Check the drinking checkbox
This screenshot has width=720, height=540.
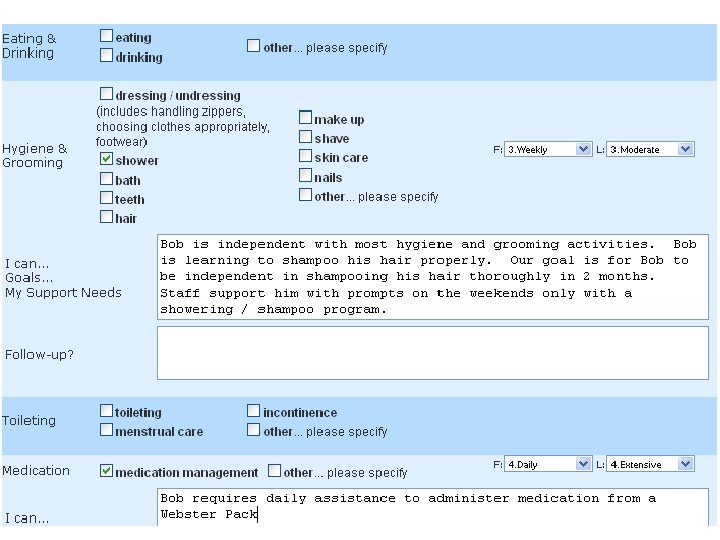coord(106,56)
